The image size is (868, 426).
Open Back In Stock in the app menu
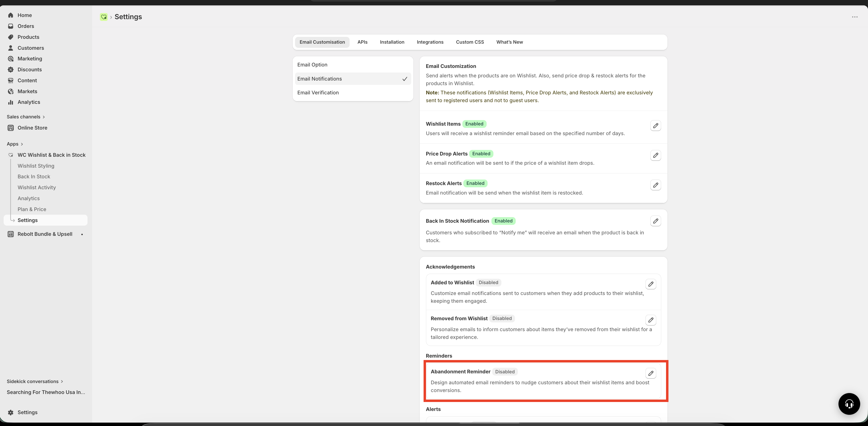pyautogui.click(x=34, y=177)
